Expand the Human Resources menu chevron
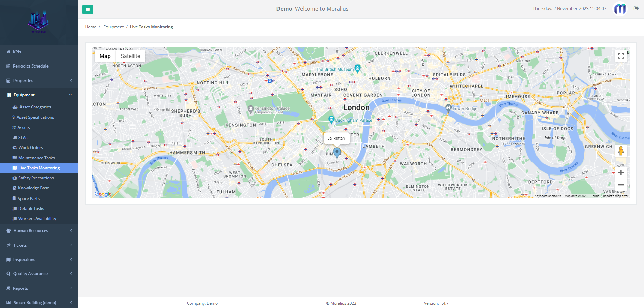The image size is (644, 308). click(71, 231)
